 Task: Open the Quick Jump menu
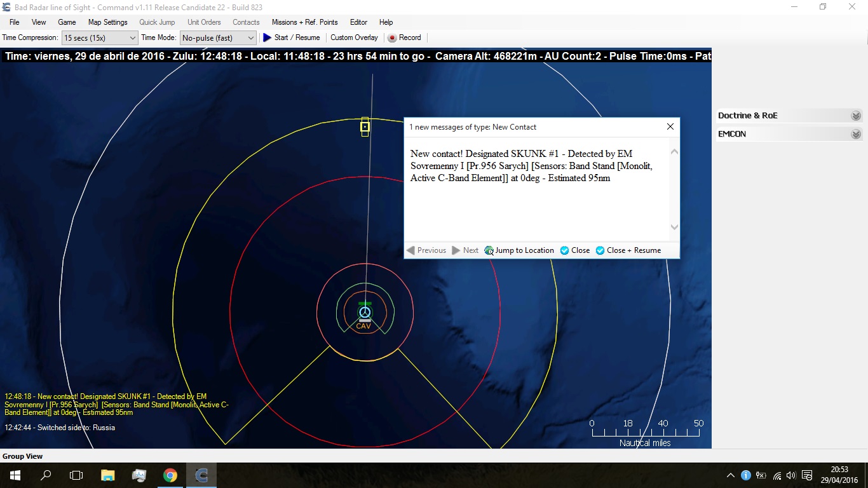157,22
